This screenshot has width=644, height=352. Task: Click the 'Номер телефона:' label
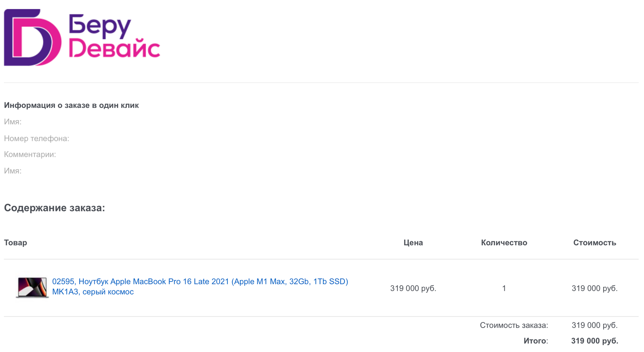click(x=36, y=138)
